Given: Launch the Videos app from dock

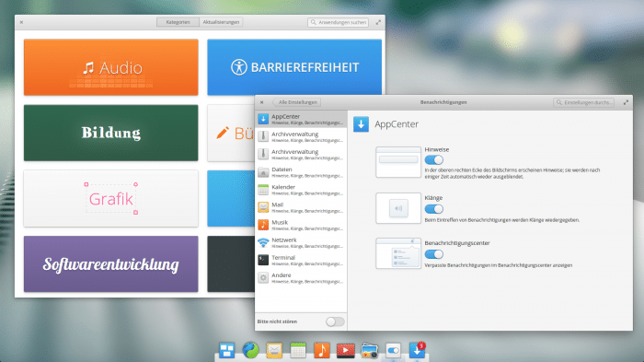Looking at the screenshot, I should 345,350.
